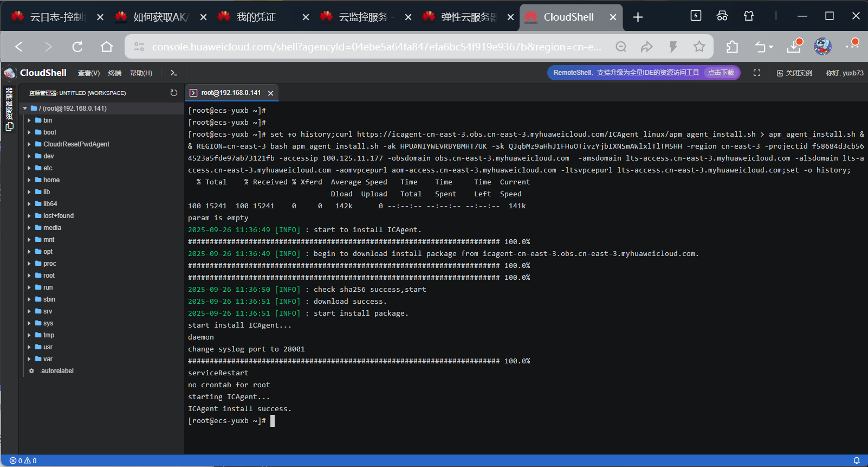This screenshot has height=467, width=868.
Task: Expand the CloudrResetPwdAgent folder
Action: (x=29, y=144)
